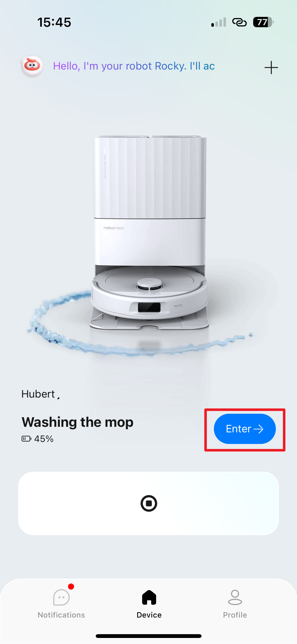This screenshot has width=297, height=644.
Task: Tap the 45% battery level label
Action: tap(44, 439)
